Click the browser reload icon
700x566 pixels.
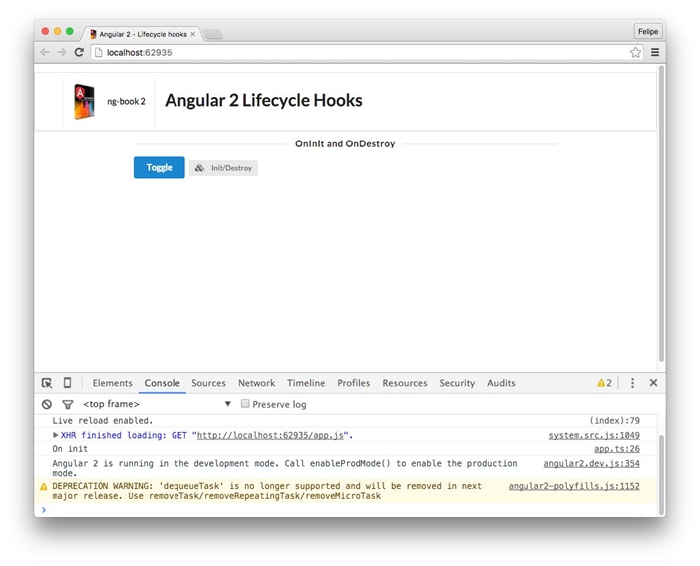click(79, 52)
